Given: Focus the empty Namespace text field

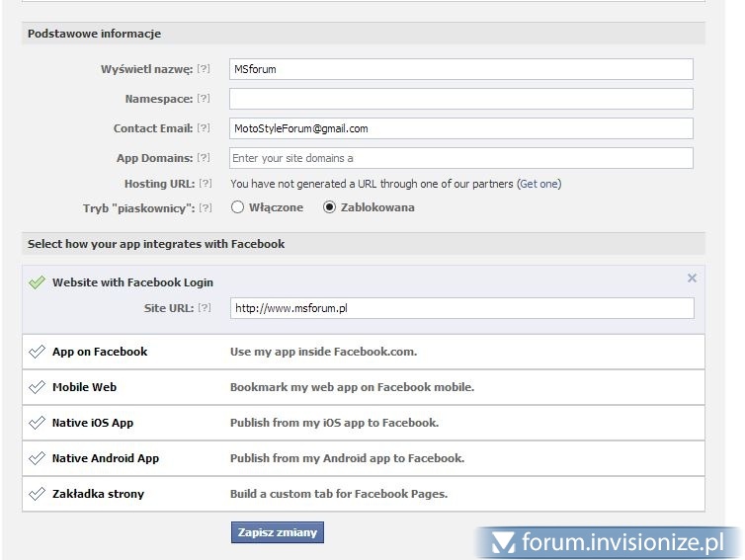Looking at the screenshot, I should [x=460, y=99].
